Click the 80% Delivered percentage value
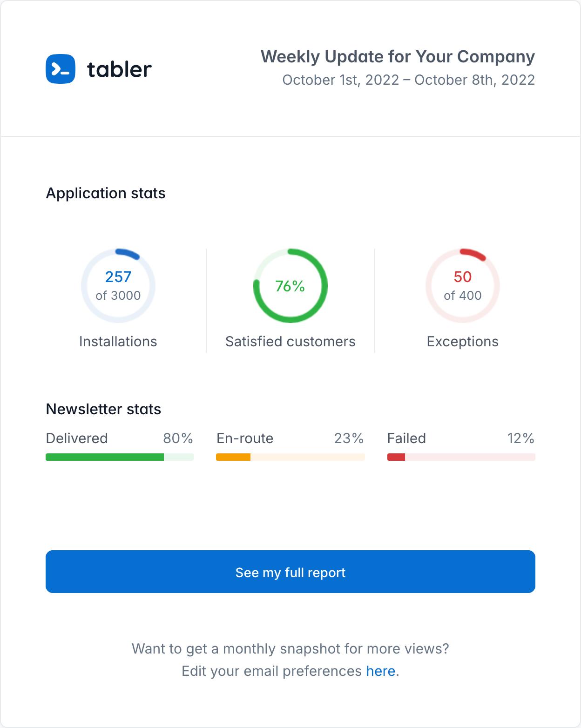Screen dimensions: 581x728 click(178, 438)
